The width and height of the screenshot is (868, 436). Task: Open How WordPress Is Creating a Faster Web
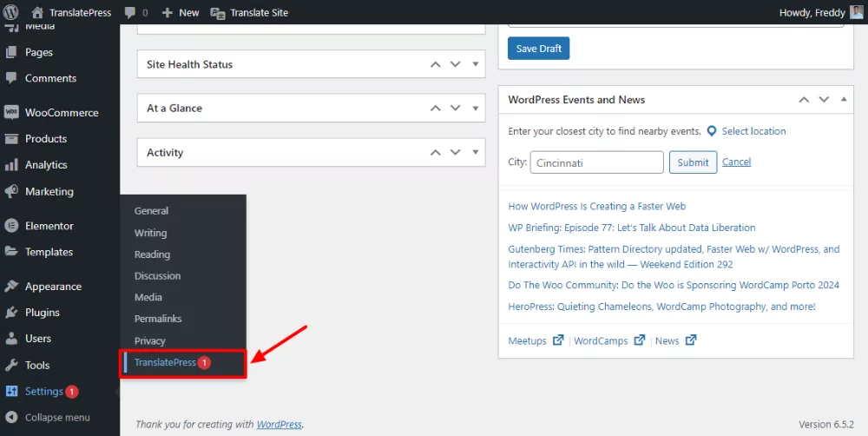(x=597, y=206)
